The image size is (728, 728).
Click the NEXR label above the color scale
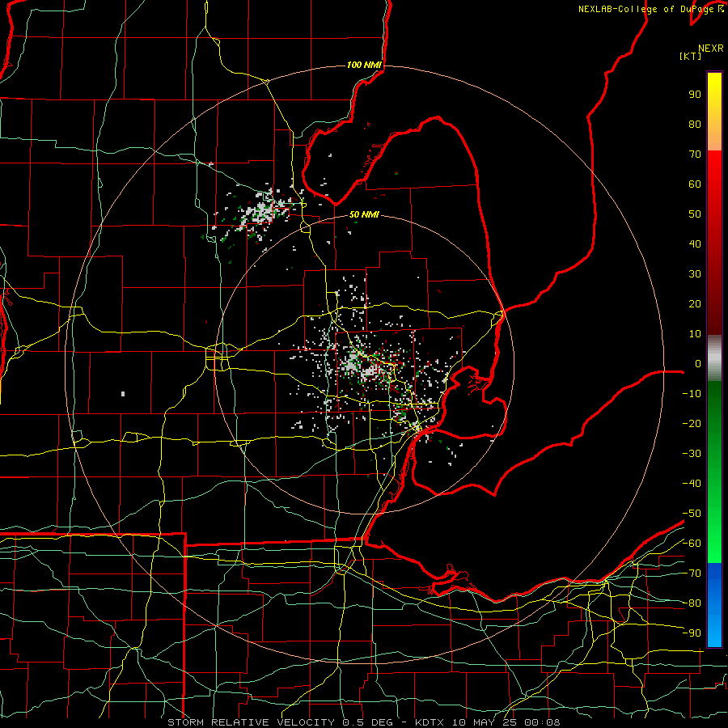pyautogui.click(x=710, y=49)
